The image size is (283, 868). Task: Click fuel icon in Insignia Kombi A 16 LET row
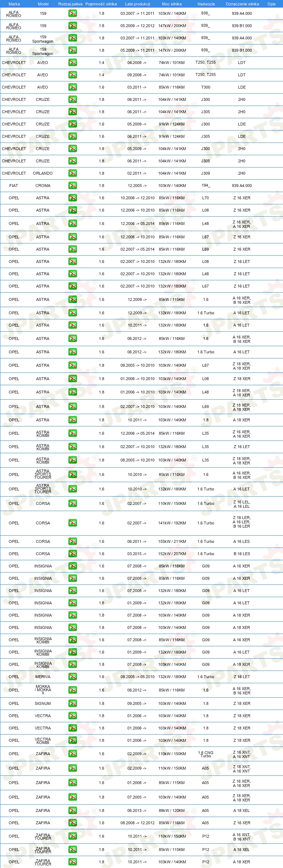pyautogui.click(x=72, y=652)
